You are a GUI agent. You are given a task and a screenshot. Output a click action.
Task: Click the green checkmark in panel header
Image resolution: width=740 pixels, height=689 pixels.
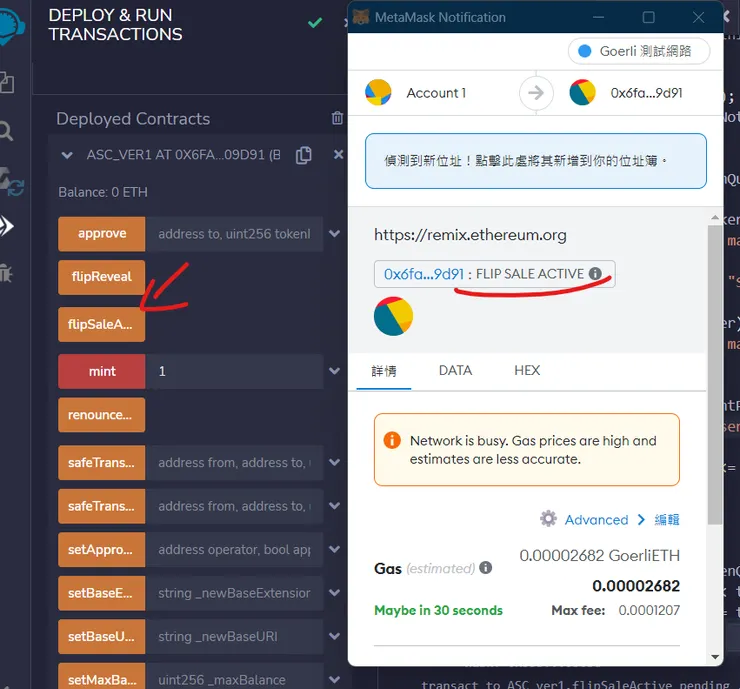(x=315, y=22)
